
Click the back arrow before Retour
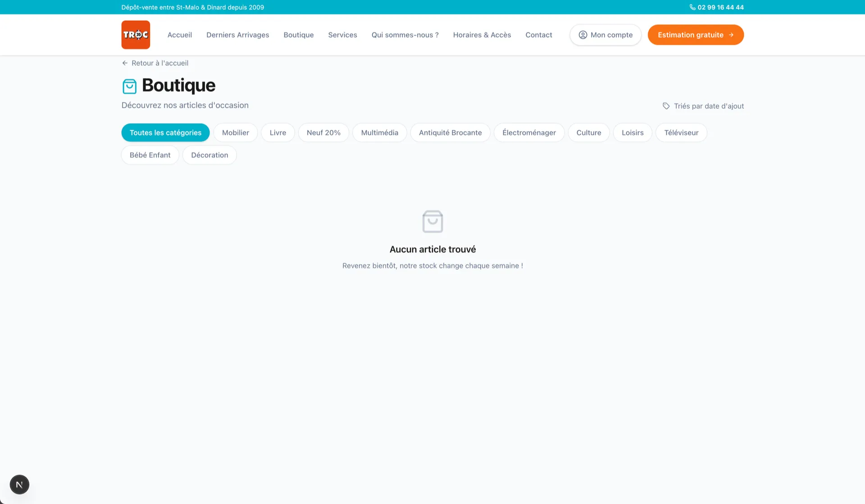pos(125,63)
